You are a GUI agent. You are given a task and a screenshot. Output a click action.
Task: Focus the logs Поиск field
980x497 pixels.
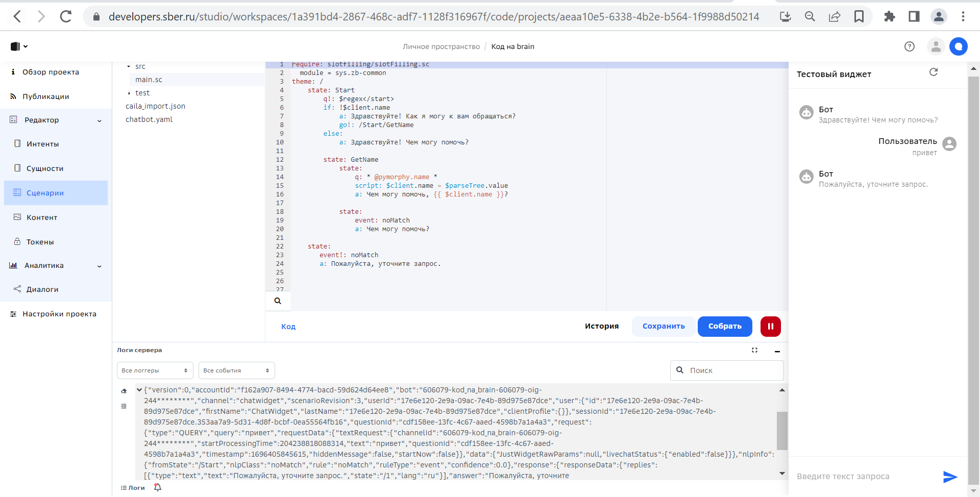pos(727,370)
